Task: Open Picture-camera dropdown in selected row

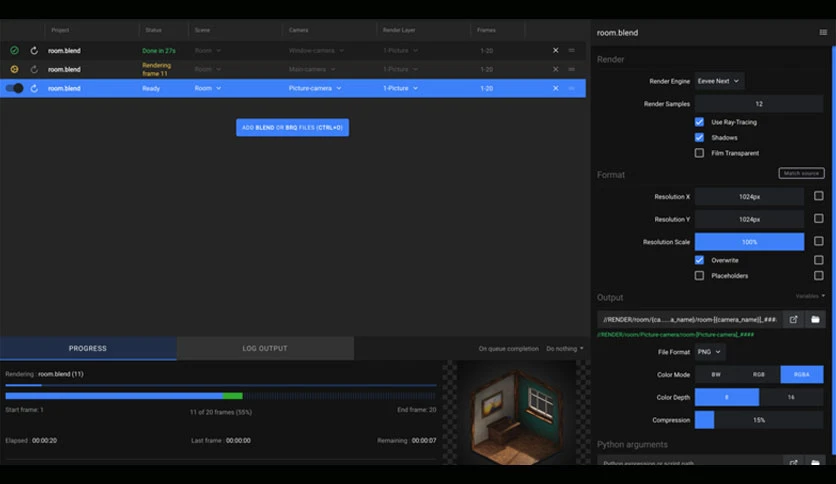Action: click(315, 88)
